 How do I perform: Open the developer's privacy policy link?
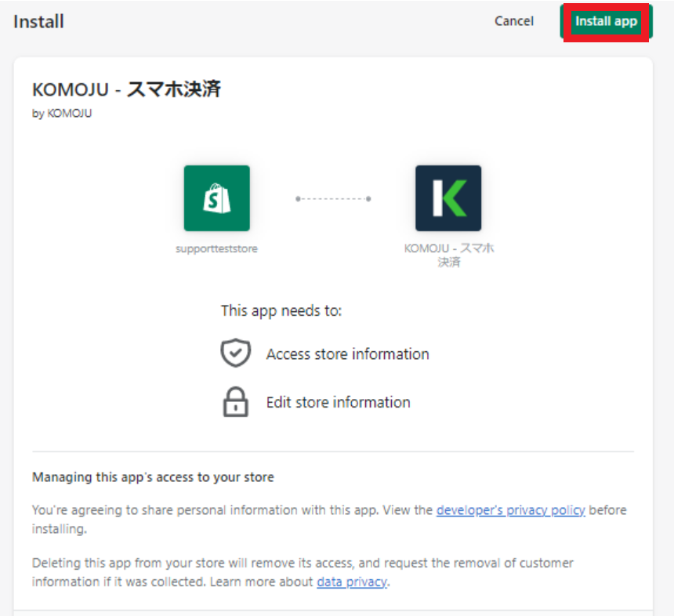click(x=511, y=510)
